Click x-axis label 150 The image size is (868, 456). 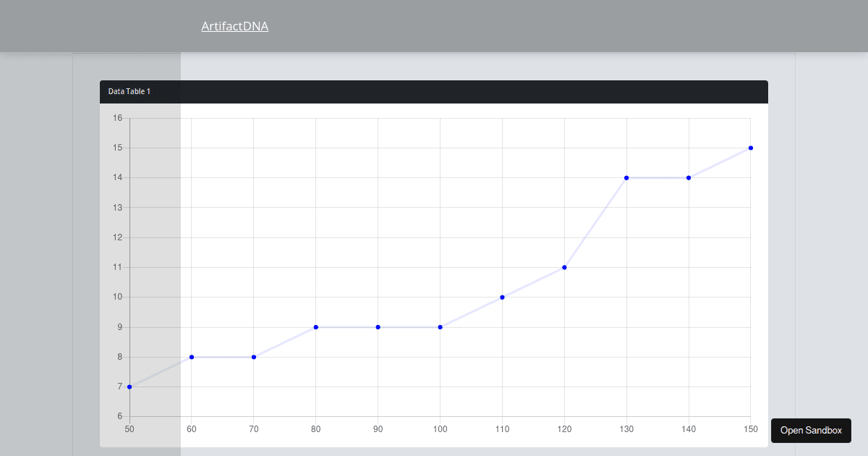pyautogui.click(x=751, y=429)
